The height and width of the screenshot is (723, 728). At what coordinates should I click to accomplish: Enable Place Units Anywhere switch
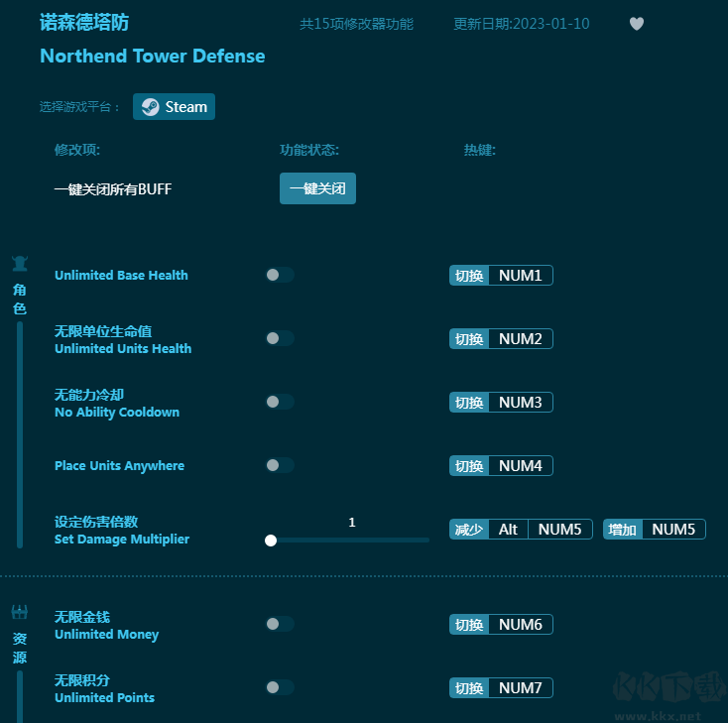click(x=280, y=466)
